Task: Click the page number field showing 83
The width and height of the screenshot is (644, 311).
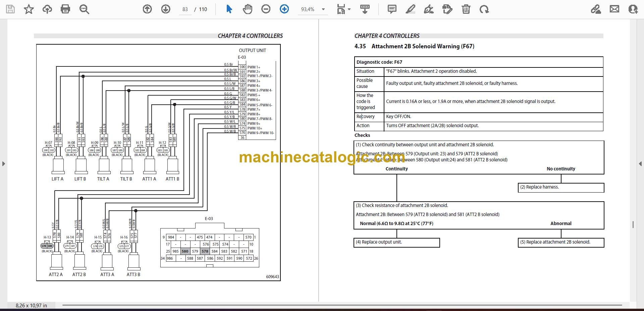Action: pyautogui.click(x=185, y=9)
